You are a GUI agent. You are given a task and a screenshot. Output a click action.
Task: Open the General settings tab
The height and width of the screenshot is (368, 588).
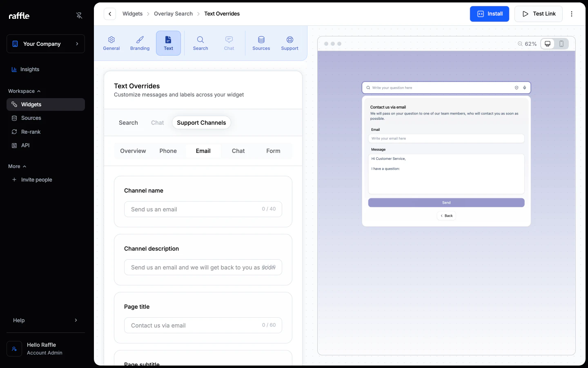point(111,43)
